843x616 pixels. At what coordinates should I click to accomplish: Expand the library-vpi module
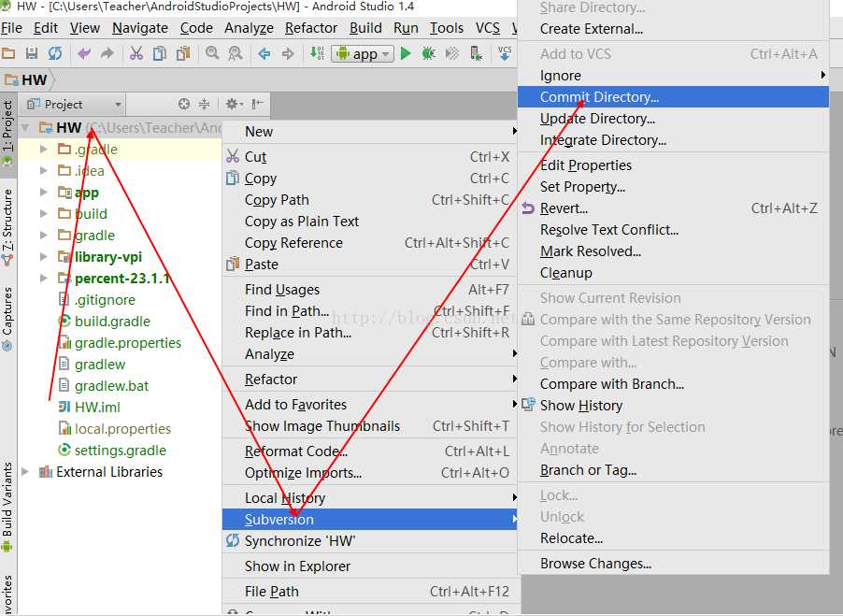tap(44, 256)
